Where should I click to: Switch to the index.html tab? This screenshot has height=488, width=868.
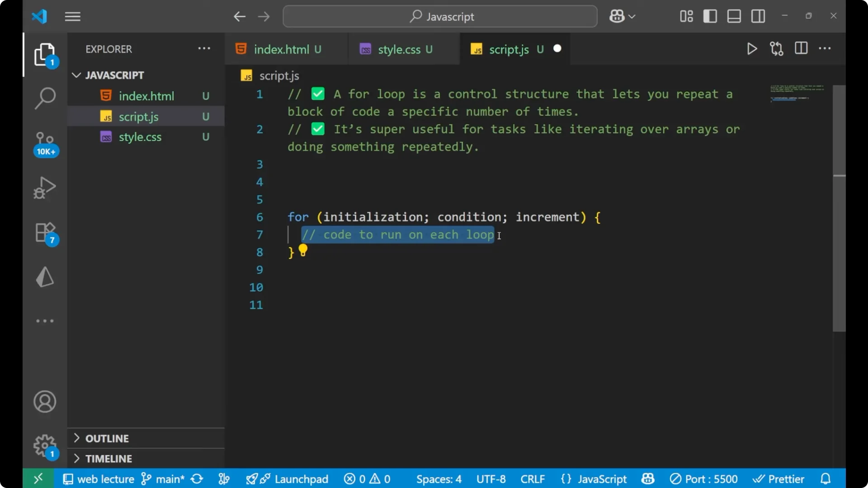[281, 49]
